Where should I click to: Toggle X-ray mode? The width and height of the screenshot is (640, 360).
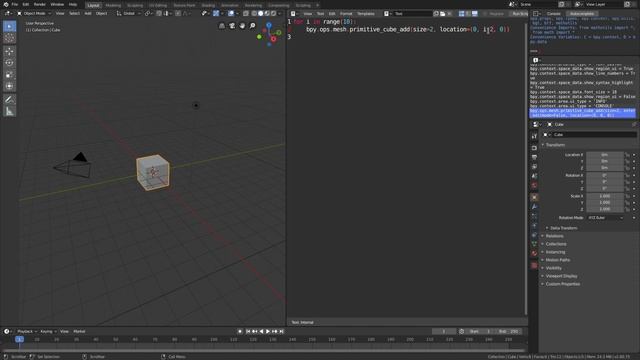(246, 13)
